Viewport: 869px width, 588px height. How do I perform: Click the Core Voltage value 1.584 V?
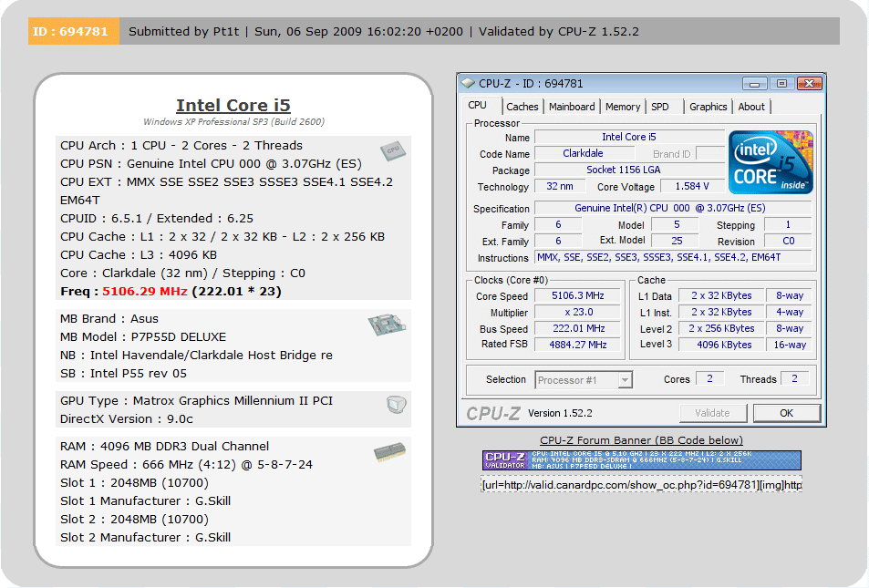(x=692, y=186)
